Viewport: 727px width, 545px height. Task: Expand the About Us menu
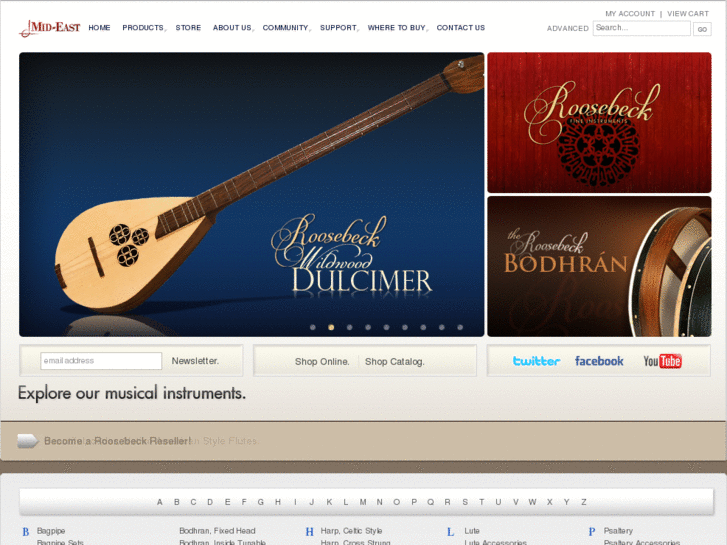[x=232, y=28]
